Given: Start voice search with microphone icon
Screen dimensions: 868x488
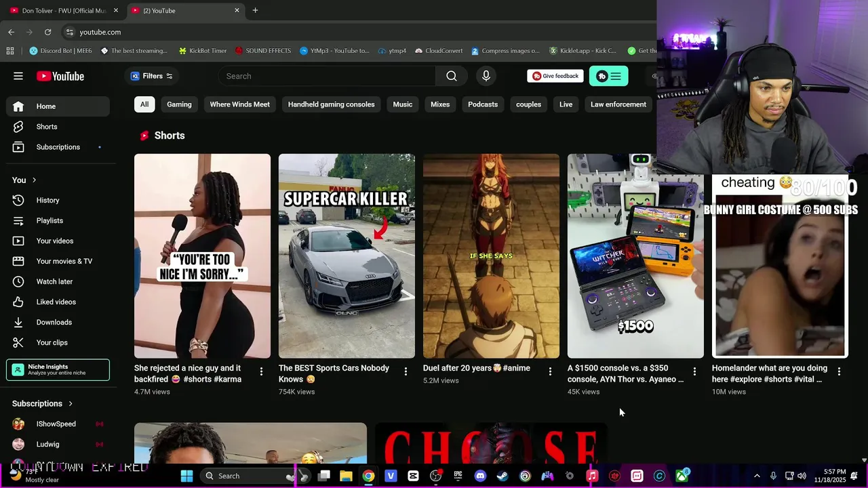Looking at the screenshot, I should click(x=486, y=76).
